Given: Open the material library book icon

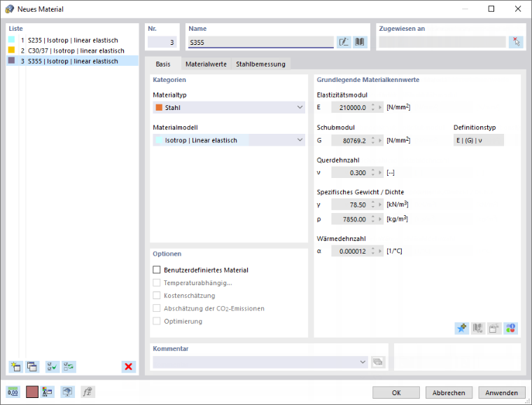Looking at the screenshot, I should pos(360,42).
